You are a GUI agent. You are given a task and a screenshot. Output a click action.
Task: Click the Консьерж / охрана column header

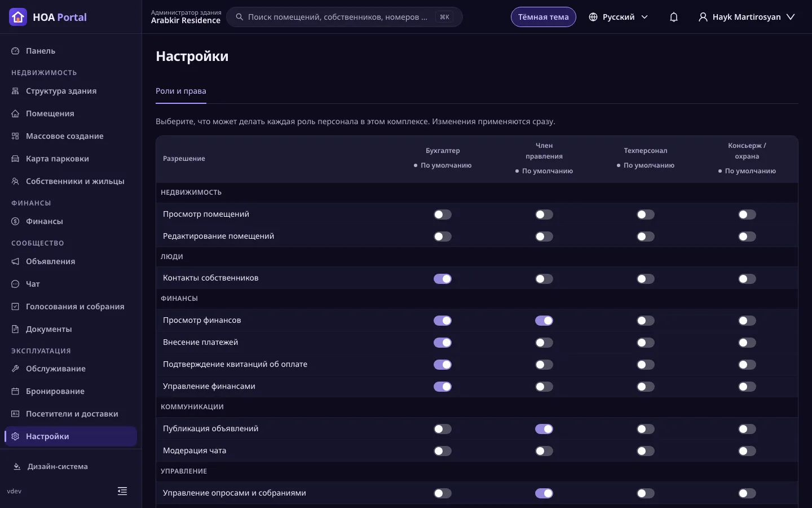[x=747, y=151]
